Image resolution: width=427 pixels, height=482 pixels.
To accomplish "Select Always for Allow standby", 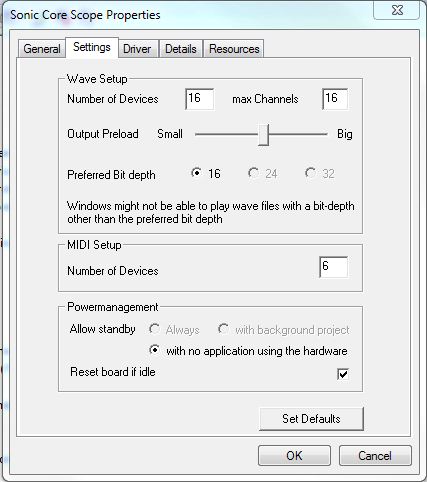I will coord(154,329).
